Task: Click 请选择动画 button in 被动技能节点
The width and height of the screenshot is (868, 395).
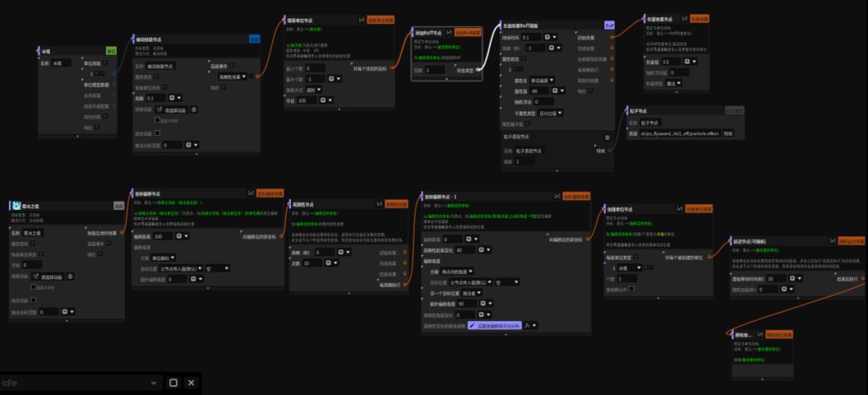Action: [171, 109]
